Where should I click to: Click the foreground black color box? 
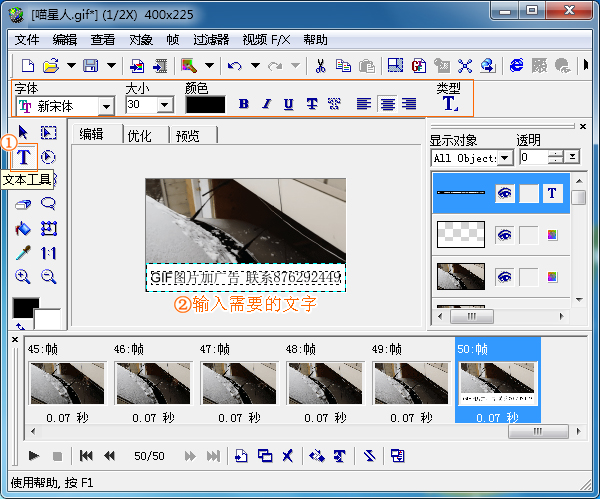coord(26,307)
